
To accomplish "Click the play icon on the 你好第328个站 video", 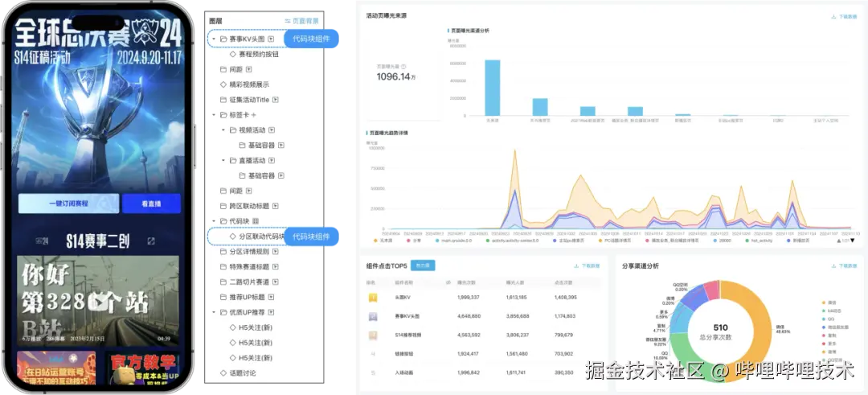I will pos(99,301).
